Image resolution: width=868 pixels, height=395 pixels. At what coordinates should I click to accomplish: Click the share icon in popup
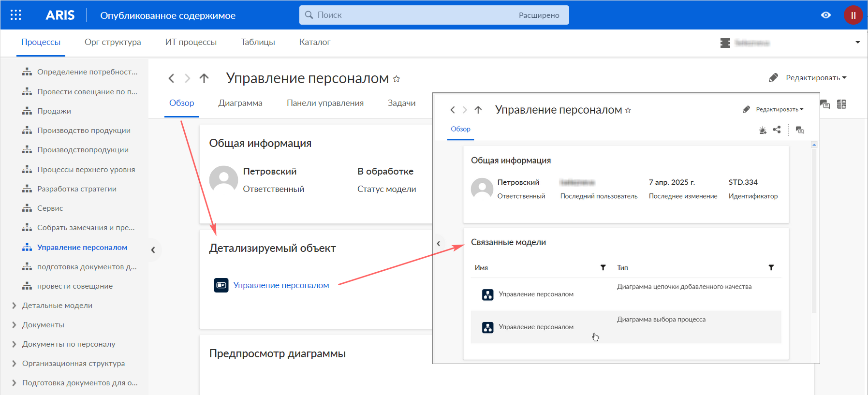pyautogui.click(x=777, y=130)
